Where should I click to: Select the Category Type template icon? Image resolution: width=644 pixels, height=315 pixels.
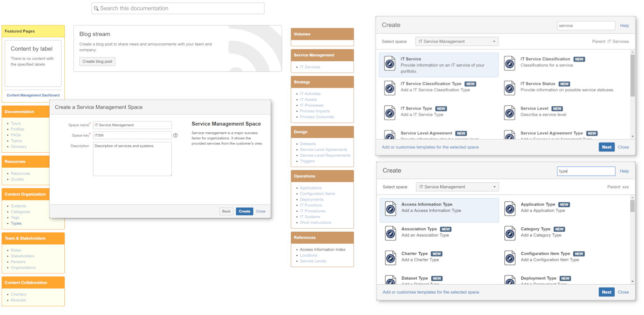pyautogui.click(x=510, y=233)
